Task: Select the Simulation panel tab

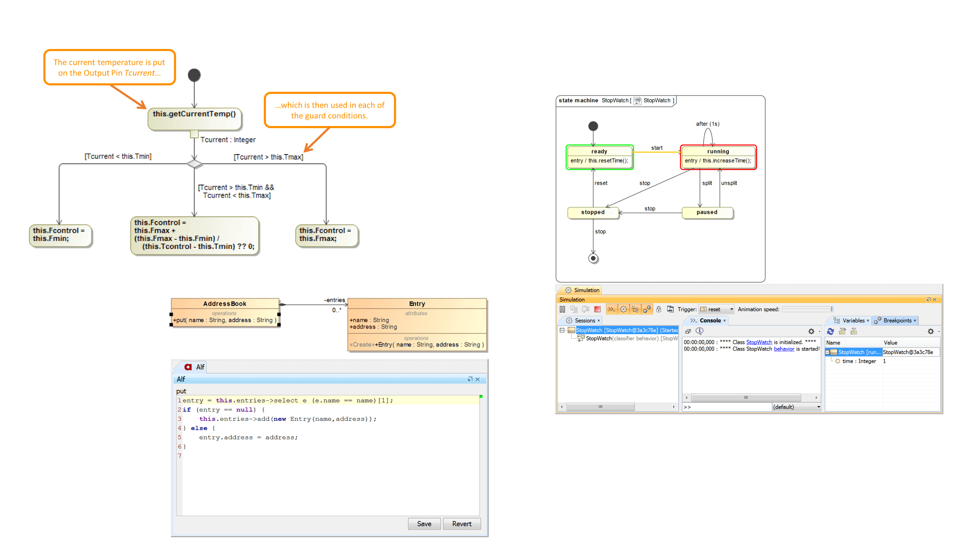Action: tap(581, 290)
